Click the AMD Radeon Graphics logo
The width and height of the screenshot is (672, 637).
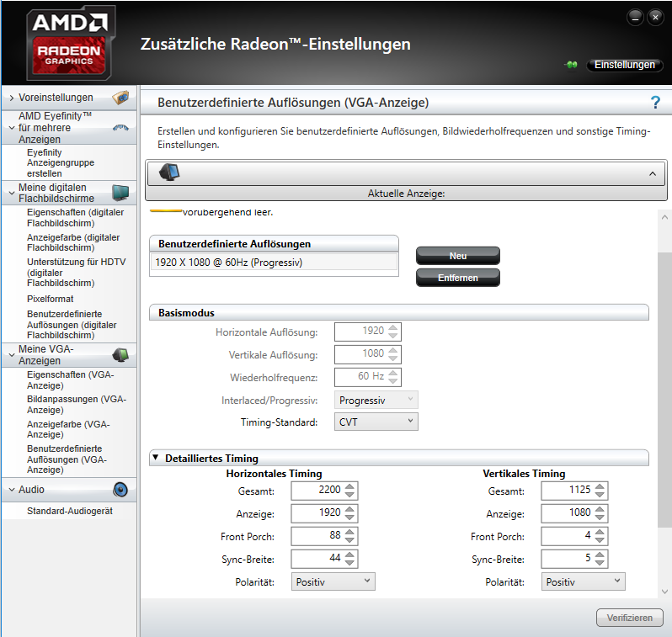pyautogui.click(x=71, y=43)
